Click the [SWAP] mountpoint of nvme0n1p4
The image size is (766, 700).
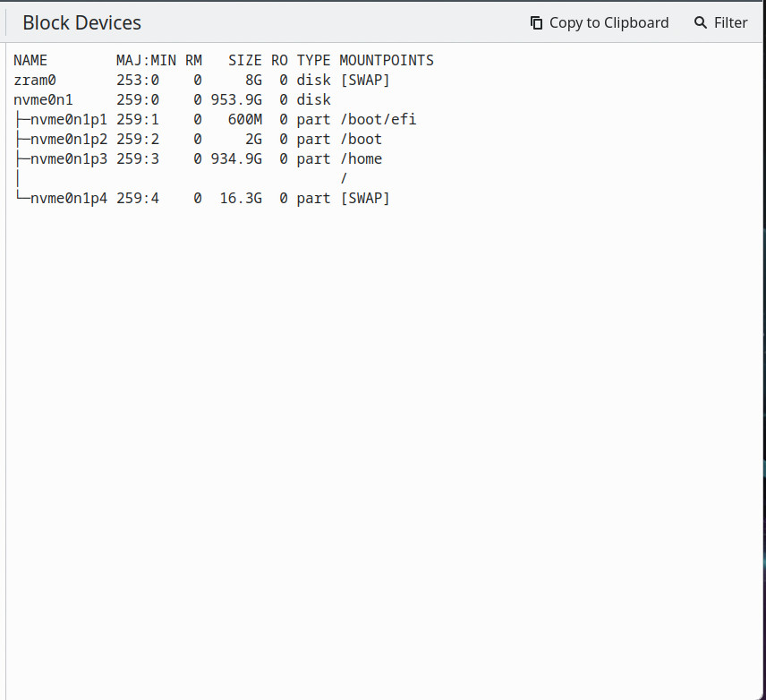[x=365, y=199]
